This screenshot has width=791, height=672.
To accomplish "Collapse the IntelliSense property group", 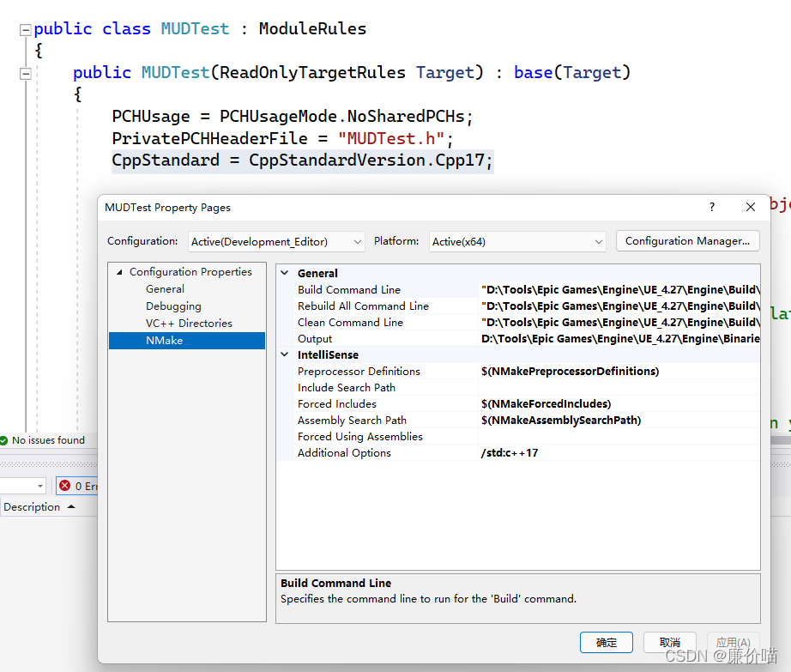I will (285, 354).
